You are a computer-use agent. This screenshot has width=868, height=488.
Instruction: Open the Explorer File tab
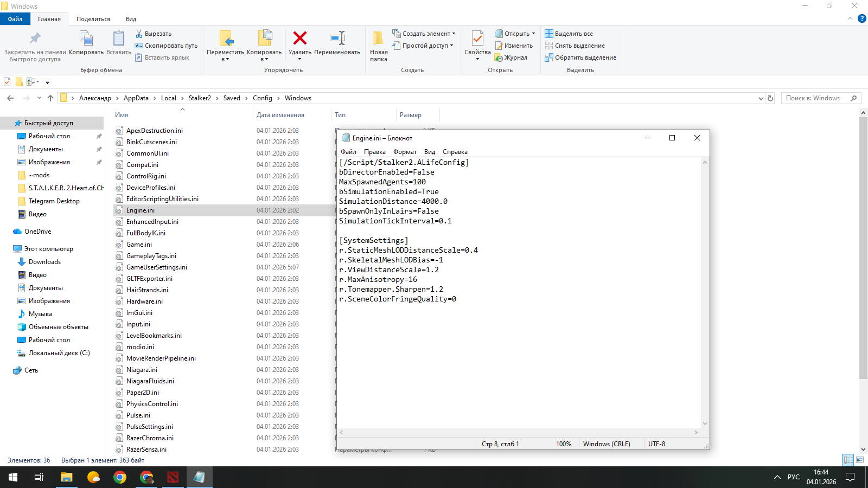click(x=15, y=19)
